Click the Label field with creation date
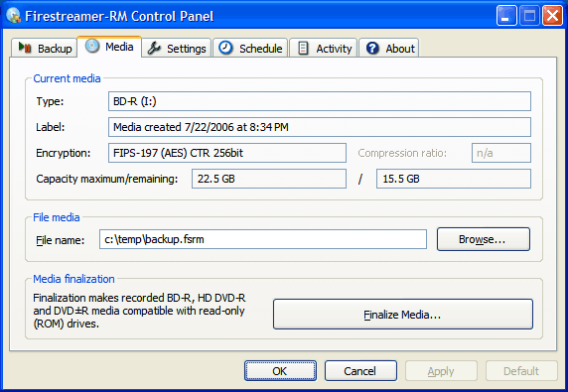 pos(320,127)
